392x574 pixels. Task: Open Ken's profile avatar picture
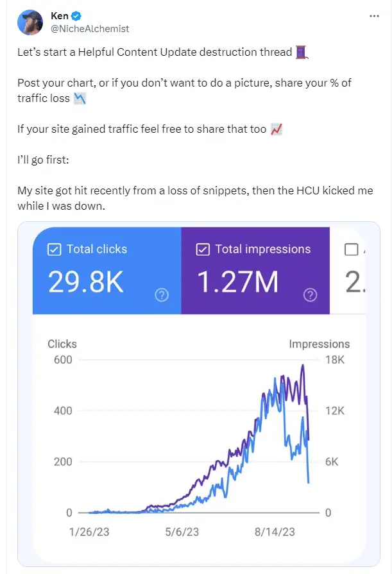click(x=30, y=22)
